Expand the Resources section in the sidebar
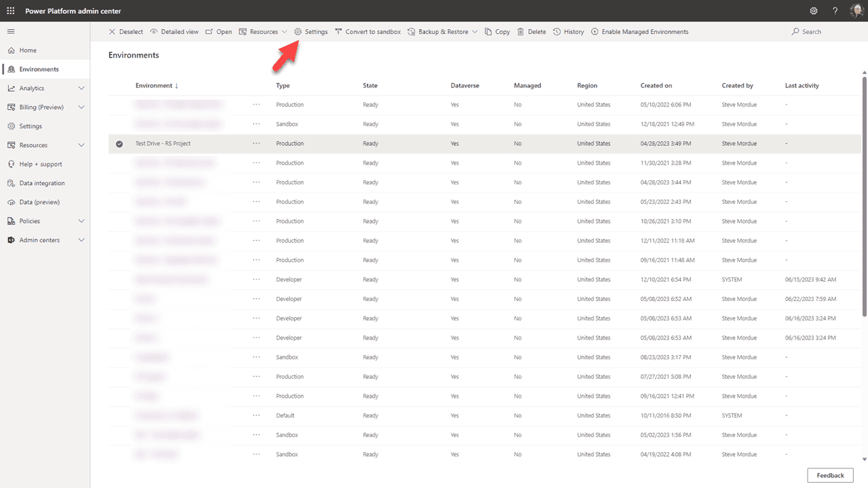Screen dimensions: 868x488 33,144
